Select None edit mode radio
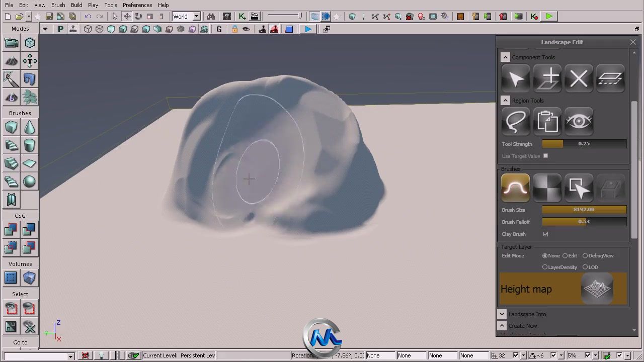The image size is (644, 362). point(545,256)
